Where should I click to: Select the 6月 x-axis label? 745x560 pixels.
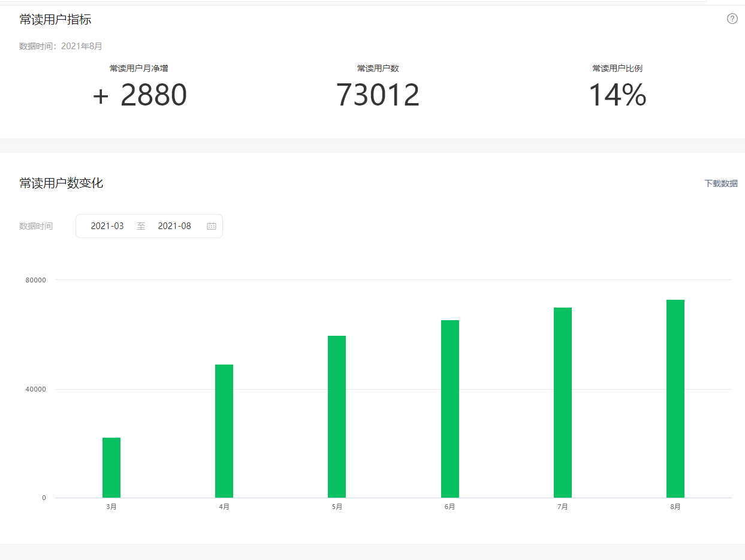450,507
